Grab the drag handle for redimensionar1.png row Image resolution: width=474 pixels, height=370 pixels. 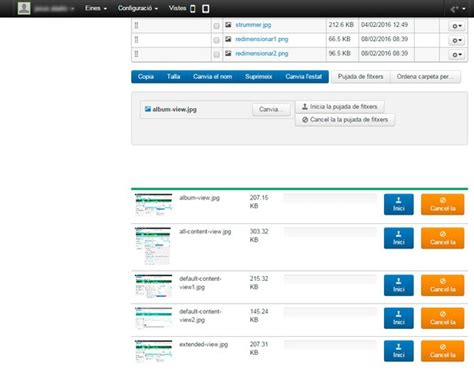(x=136, y=39)
